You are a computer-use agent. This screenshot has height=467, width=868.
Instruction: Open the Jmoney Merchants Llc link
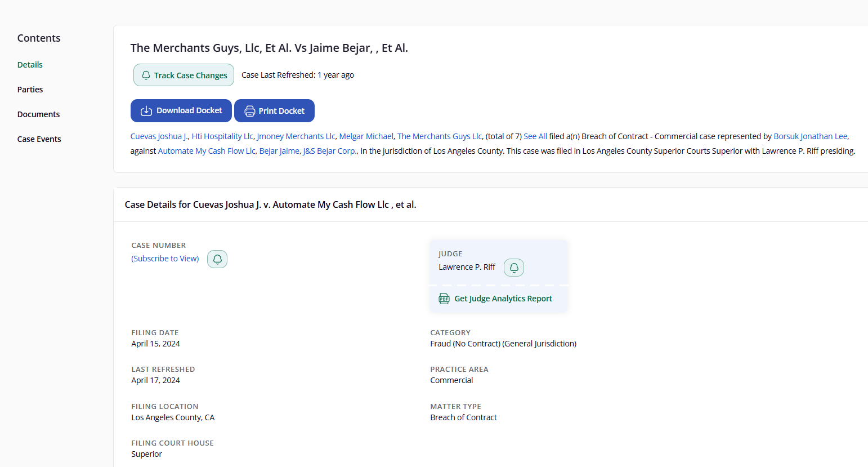[x=296, y=136]
